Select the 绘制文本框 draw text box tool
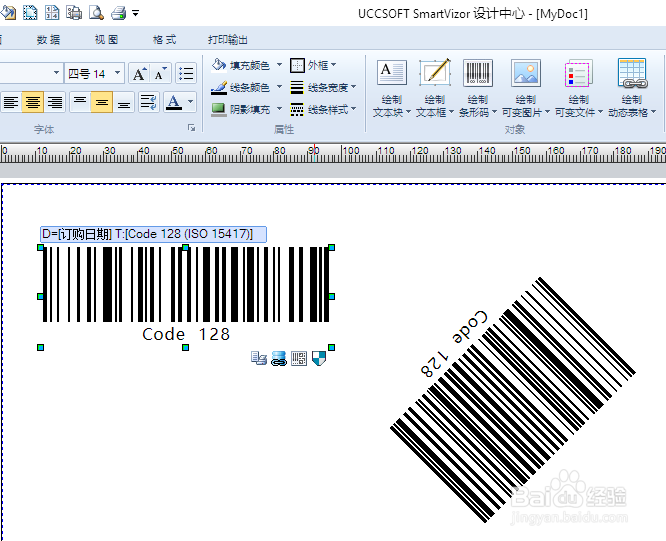666x541 pixels. pyautogui.click(x=435, y=88)
